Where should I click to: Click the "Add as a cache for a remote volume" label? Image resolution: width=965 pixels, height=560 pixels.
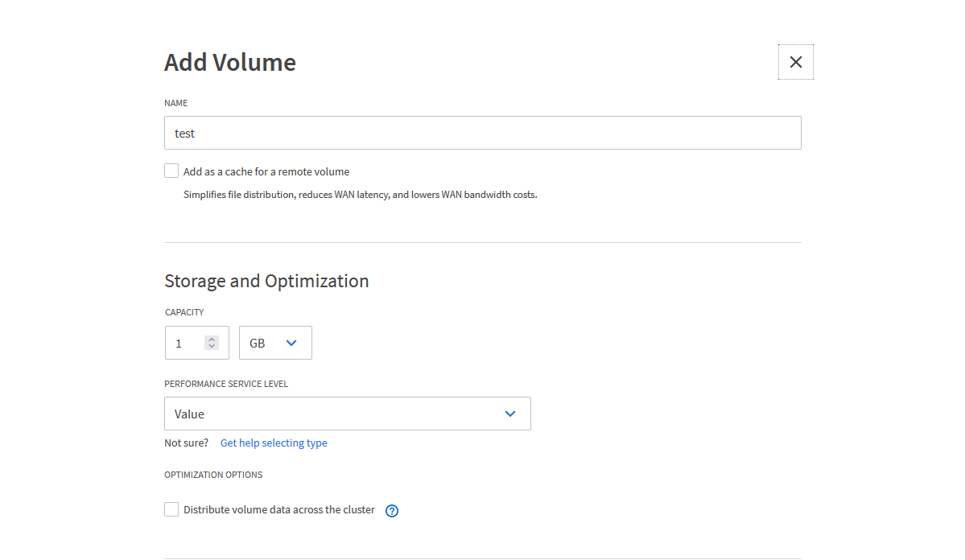tap(266, 171)
